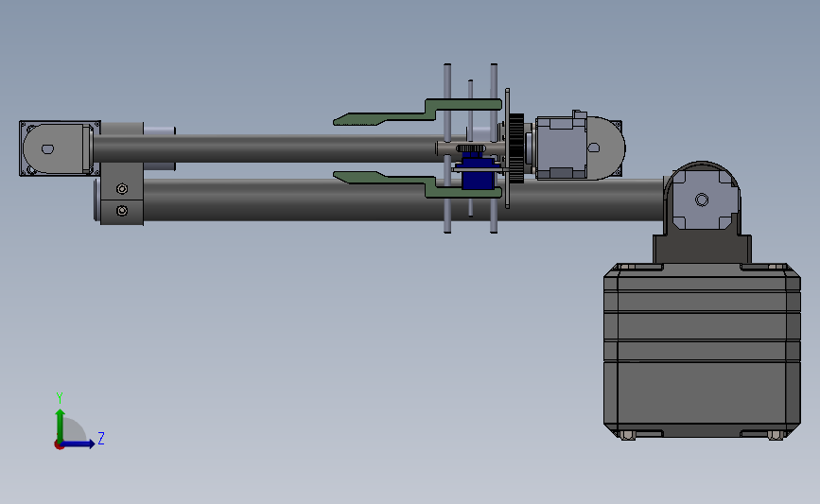Image resolution: width=820 pixels, height=504 pixels.
Task: Click the blue Z axis arrow of the triad
Action: pyautogui.click(x=79, y=444)
